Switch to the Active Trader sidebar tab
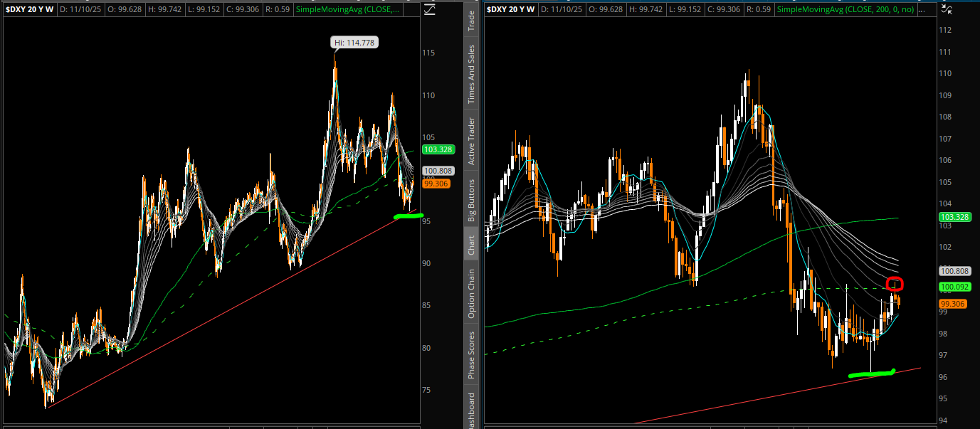This screenshot has height=429, width=980. (471, 140)
